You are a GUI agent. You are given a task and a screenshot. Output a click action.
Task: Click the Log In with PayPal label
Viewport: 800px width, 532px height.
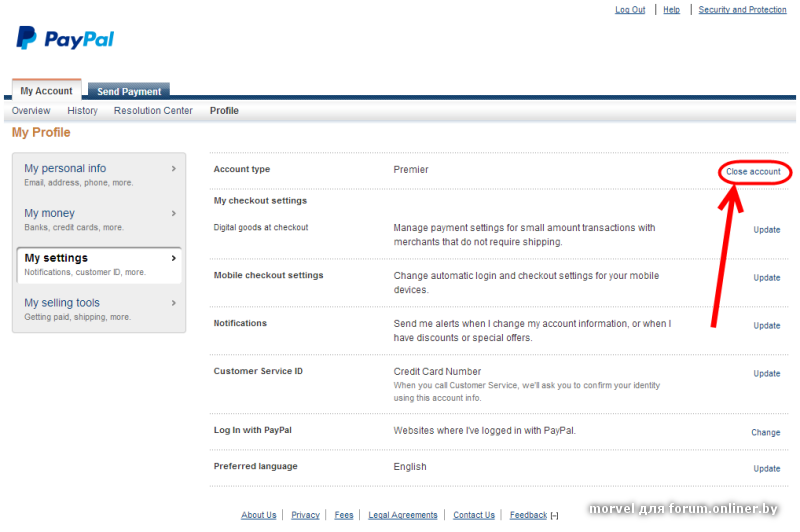(253, 430)
